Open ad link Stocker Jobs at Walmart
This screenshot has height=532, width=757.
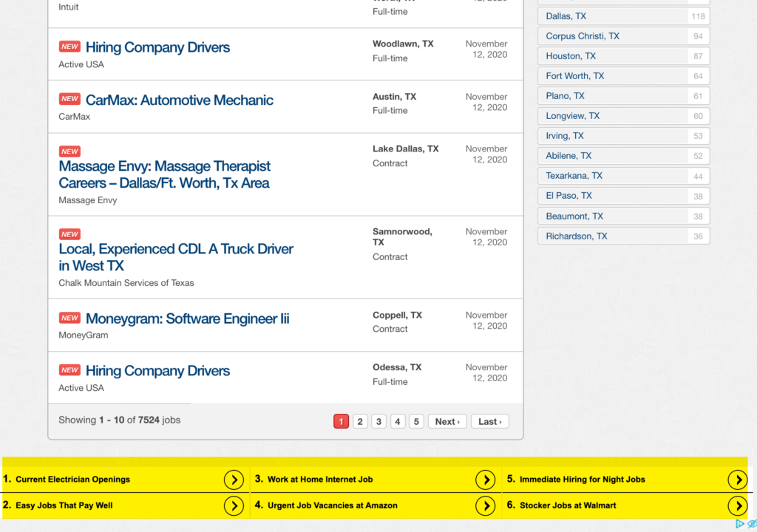pyautogui.click(x=568, y=505)
